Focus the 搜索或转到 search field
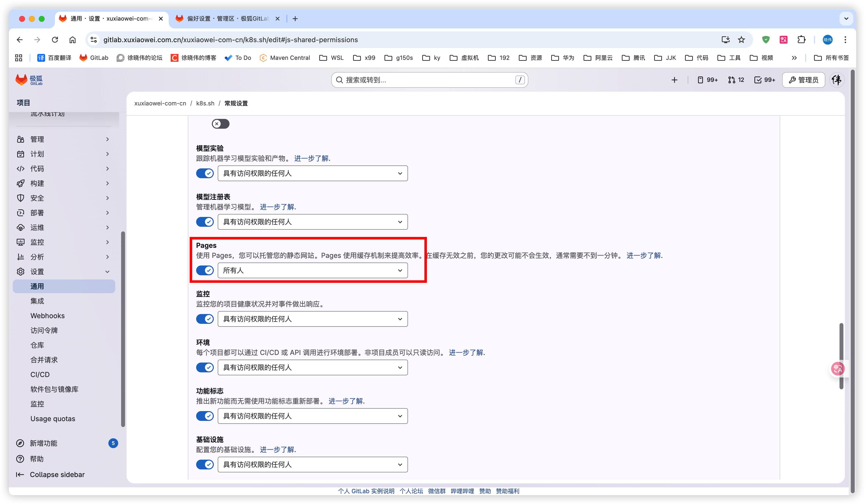Image resolution: width=865 pixels, height=504 pixels. [429, 80]
